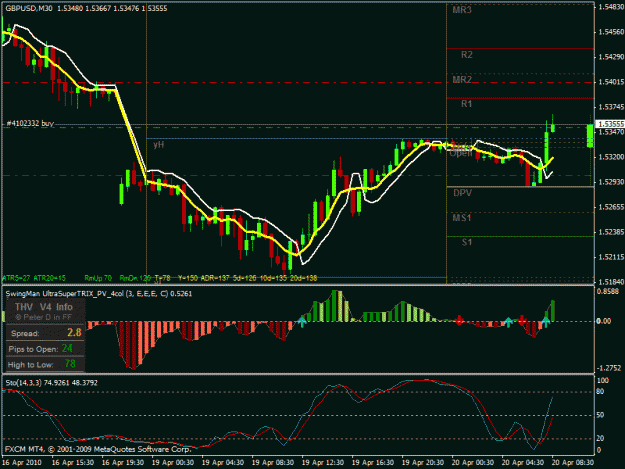Click the TRIX 0.00 zero level label
The width and height of the screenshot is (625, 469).
click(x=603, y=321)
